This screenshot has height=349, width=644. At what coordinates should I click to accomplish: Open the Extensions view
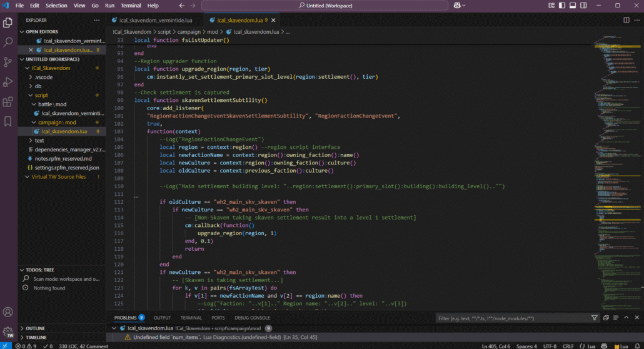pyautogui.click(x=8, y=101)
